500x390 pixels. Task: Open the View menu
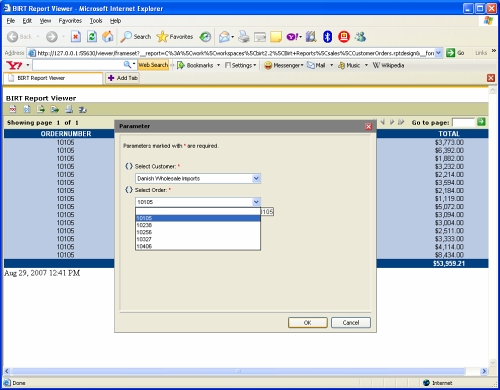point(45,21)
